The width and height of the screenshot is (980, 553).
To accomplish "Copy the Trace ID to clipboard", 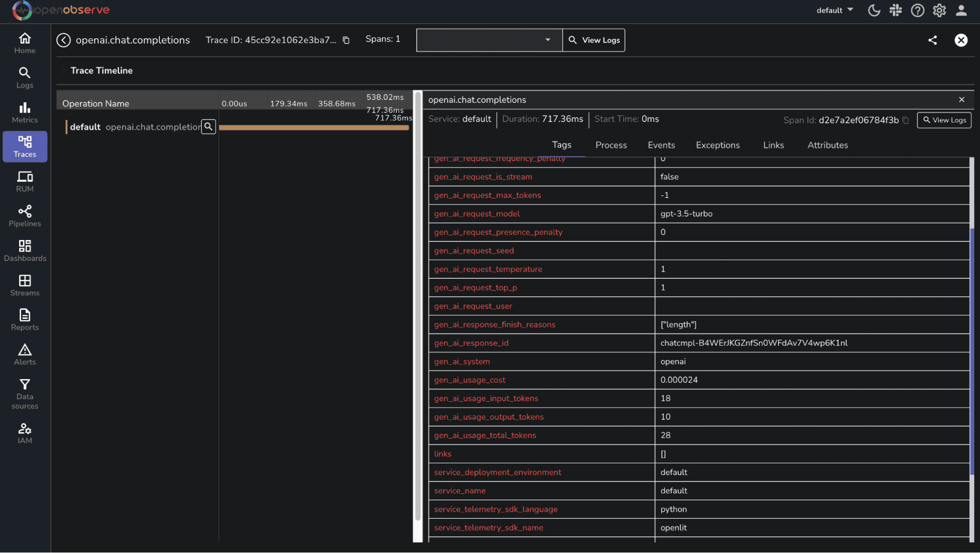I will [346, 40].
